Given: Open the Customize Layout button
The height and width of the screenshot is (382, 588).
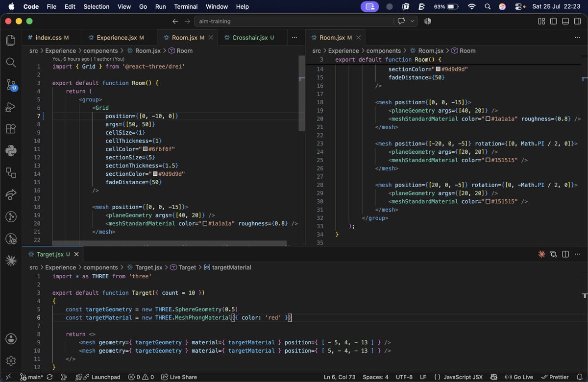Looking at the screenshot, I should click(541, 22).
